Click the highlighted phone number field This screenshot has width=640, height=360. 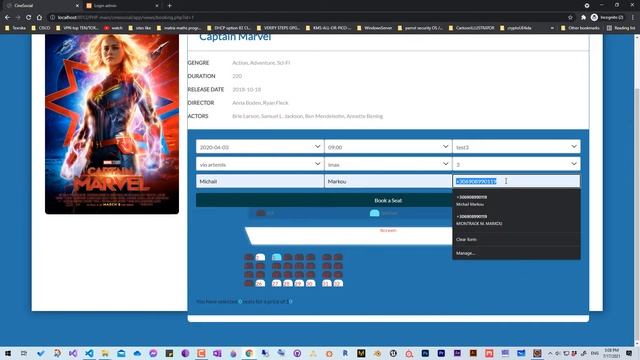[516, 181]
